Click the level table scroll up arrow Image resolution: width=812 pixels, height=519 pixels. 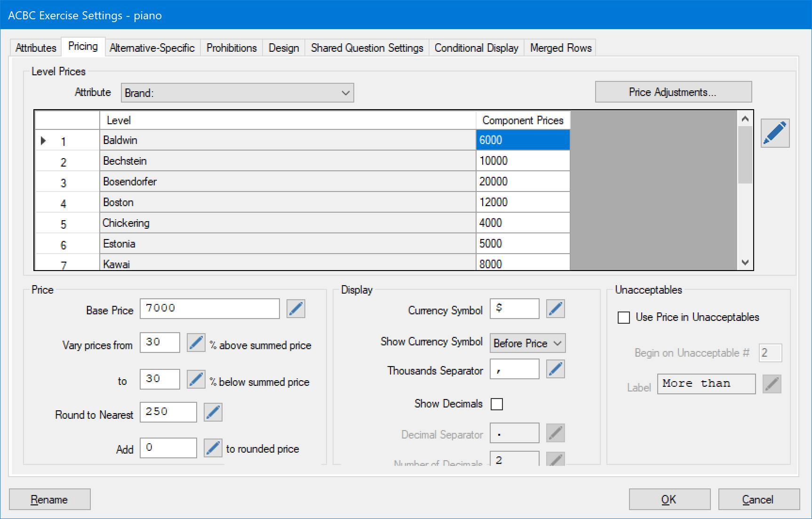(x=745, y=119)
